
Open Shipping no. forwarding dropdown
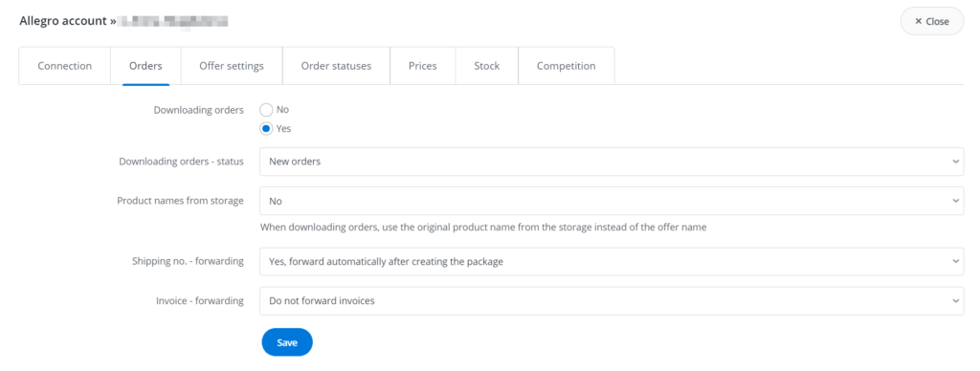coord(612,262)
